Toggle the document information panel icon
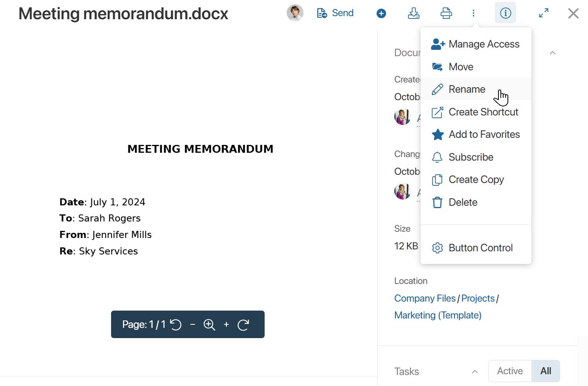The height and width of the screenshot is (386, 588). (x=506, y=13)
